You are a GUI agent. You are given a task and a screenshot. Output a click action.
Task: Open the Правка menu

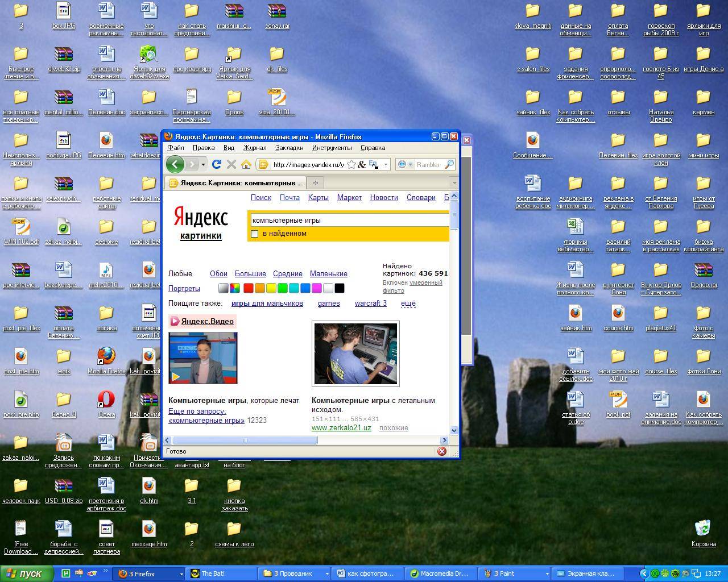click(204, 148)
